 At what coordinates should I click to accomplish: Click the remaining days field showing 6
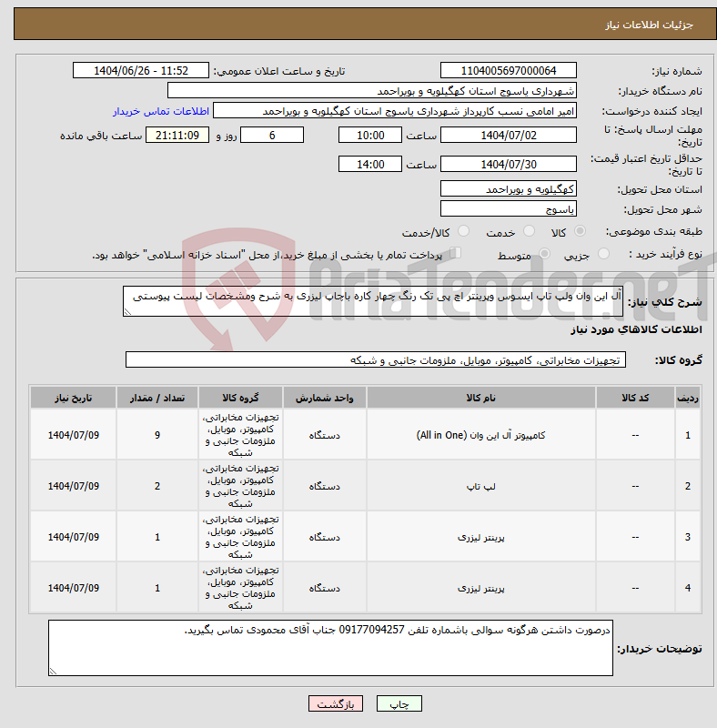pyautogui.click(x=272, y=135)
